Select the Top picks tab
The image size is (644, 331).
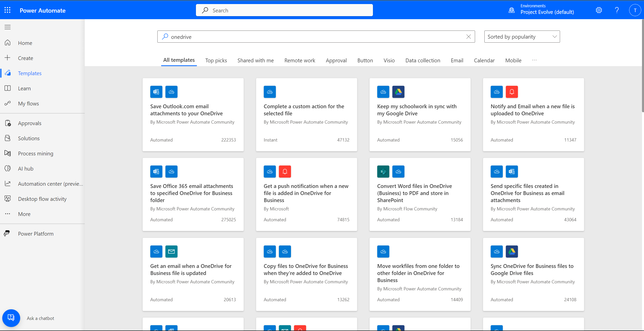216,60
